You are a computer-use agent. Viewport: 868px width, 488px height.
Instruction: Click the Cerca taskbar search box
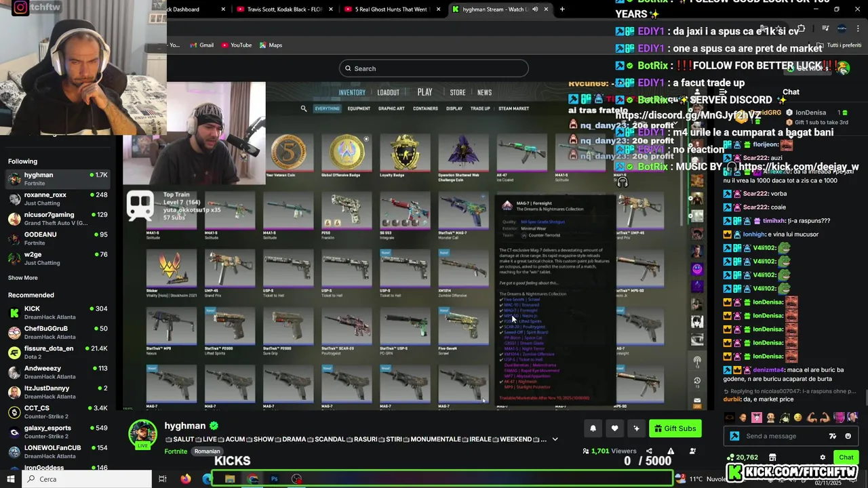tap(87, 479)
